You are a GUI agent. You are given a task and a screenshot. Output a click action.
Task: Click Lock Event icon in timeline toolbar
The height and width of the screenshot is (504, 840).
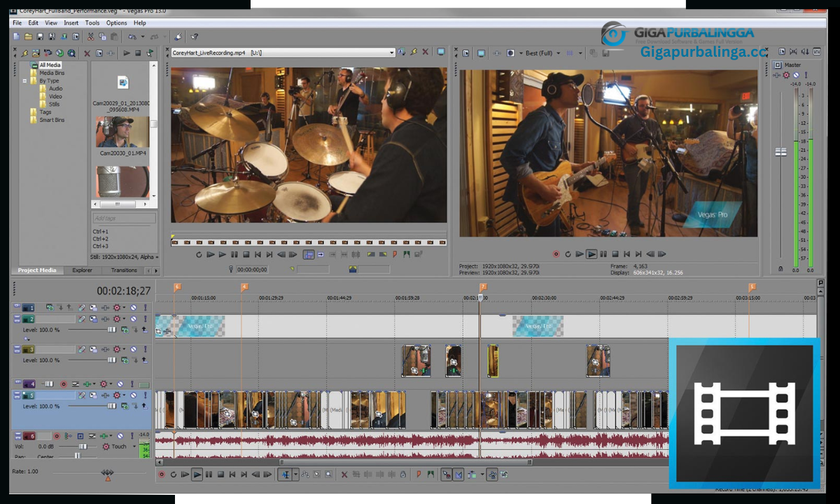point(403,475)
